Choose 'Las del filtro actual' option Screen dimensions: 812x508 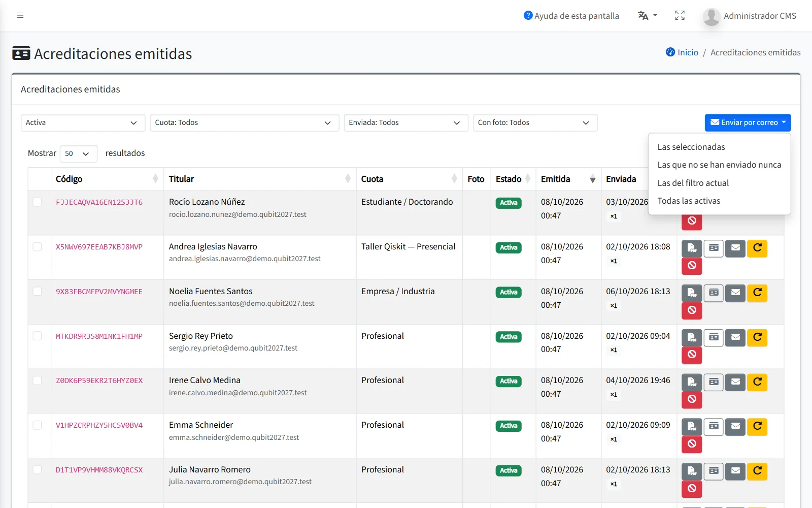[720, 183]
